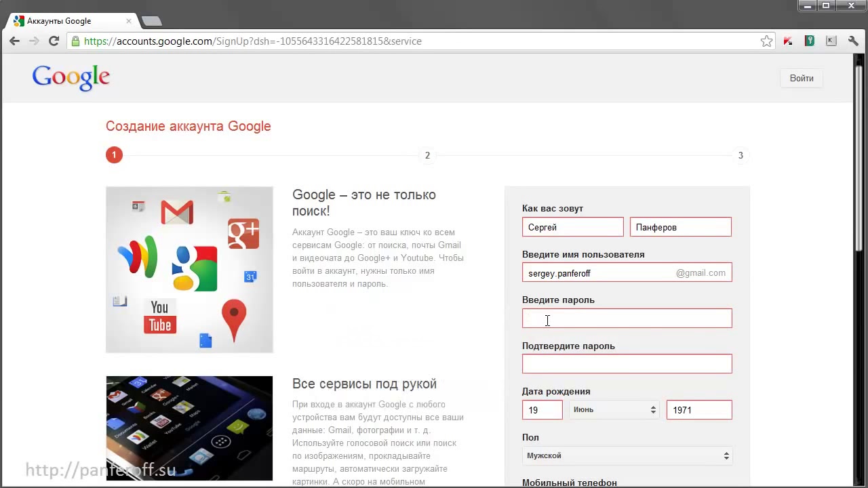Click the Google Wallet icon in collage

click(x=138, y=256)
